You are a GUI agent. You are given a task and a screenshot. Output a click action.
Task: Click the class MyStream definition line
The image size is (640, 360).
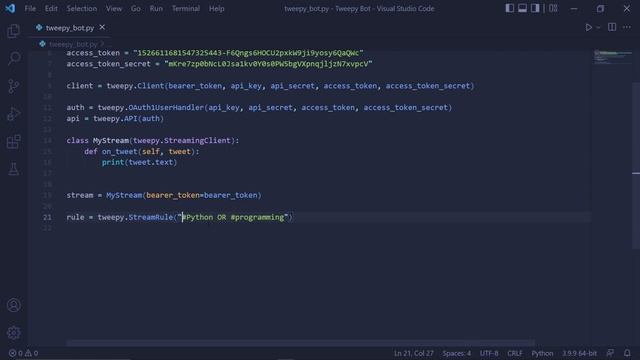[153, 140]
